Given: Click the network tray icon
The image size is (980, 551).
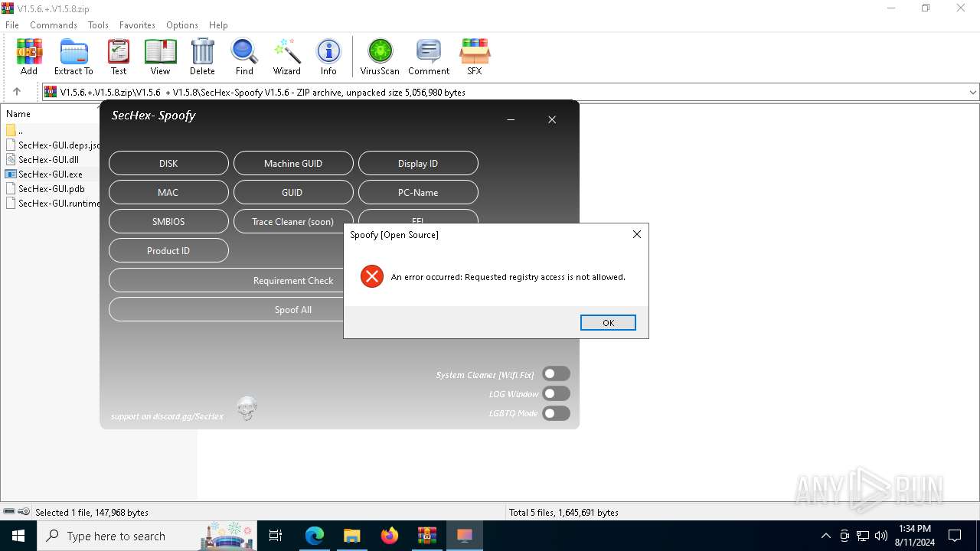Looking at the screenshot, I should [x=863, y=536].
